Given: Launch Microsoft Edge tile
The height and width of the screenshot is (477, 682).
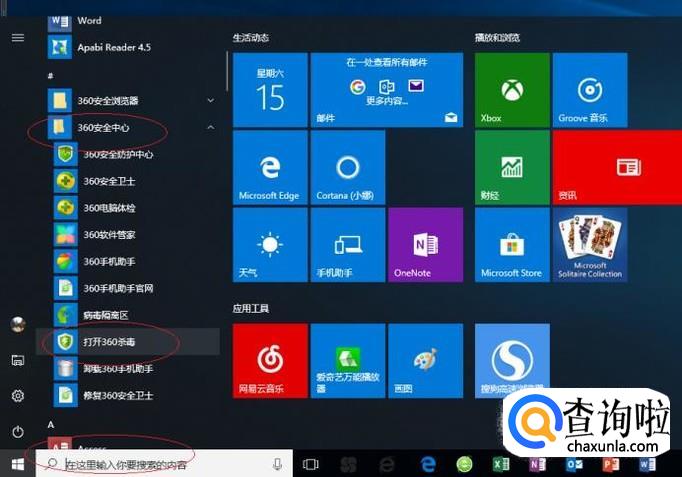Looking at the screenshot, I should coord(270,167).
